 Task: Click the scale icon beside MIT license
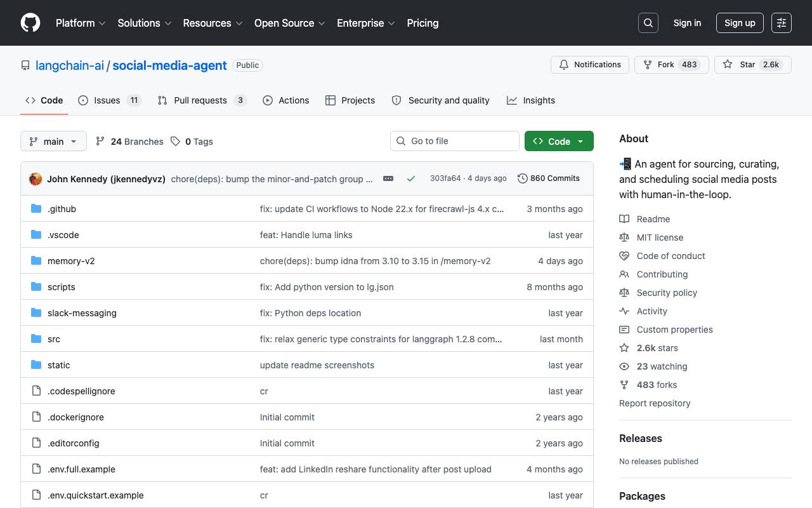click(624, 237)
